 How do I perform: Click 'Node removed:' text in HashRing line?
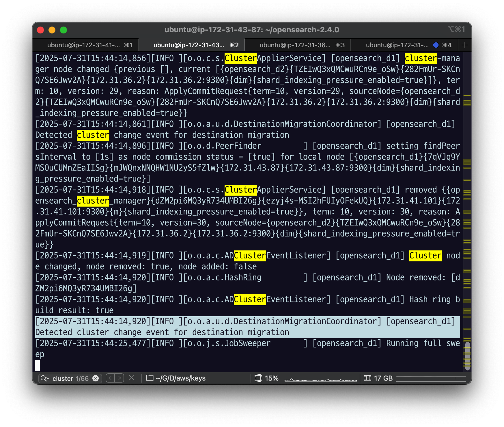point(416,278)
